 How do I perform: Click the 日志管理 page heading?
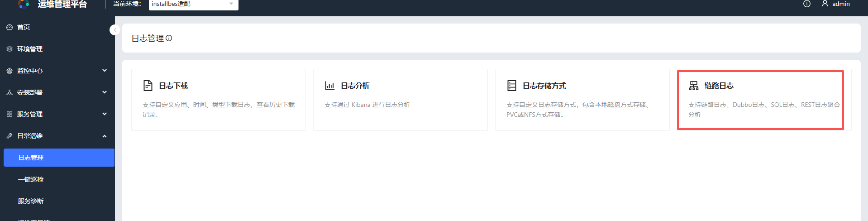148,38
